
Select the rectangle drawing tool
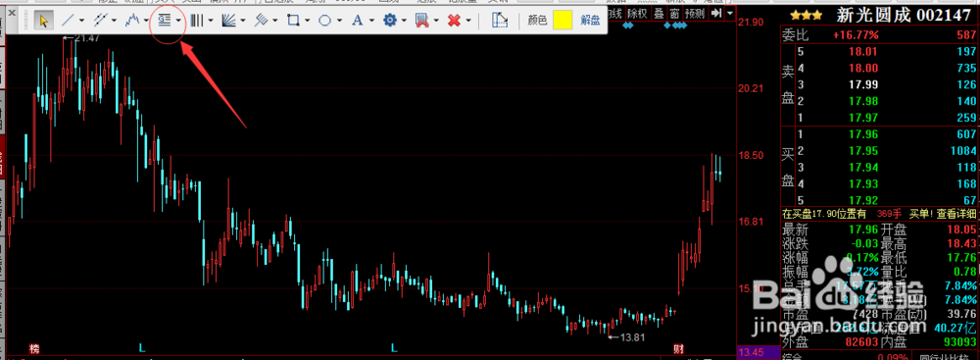pyautogui.click(x=293, y=21)
